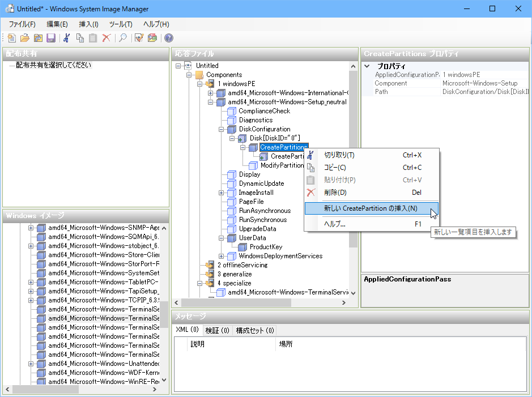Click the Find magnifier toolbar icon
Viewport: 532px width, 397px height.
pyautogui.click(x=123, y=38)
